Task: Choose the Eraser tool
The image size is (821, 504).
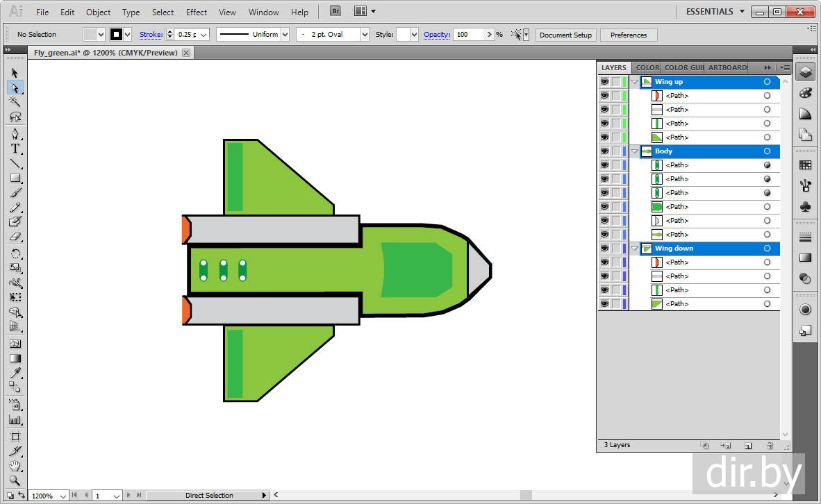Action: [x=15, y=237]
